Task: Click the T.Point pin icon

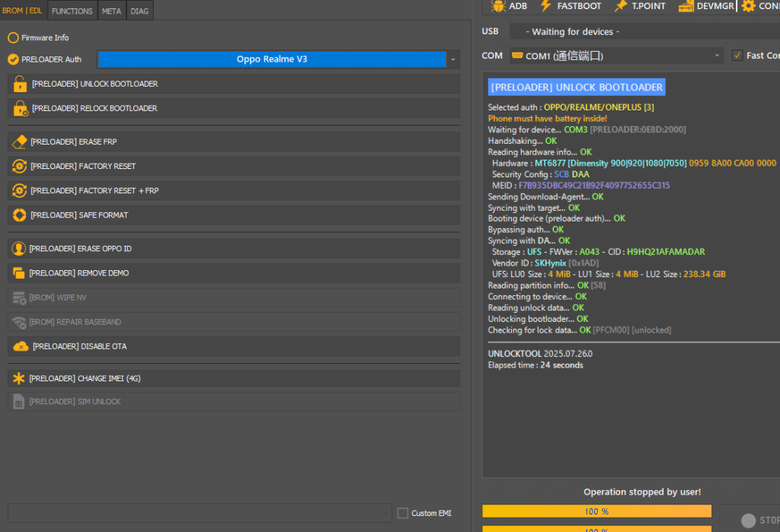Action: tap(621, 6)
